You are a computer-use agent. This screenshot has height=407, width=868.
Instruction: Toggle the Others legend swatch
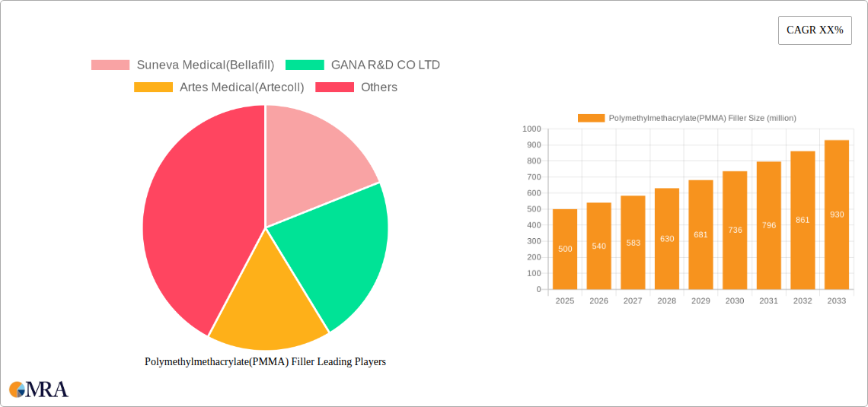point(334,87)
